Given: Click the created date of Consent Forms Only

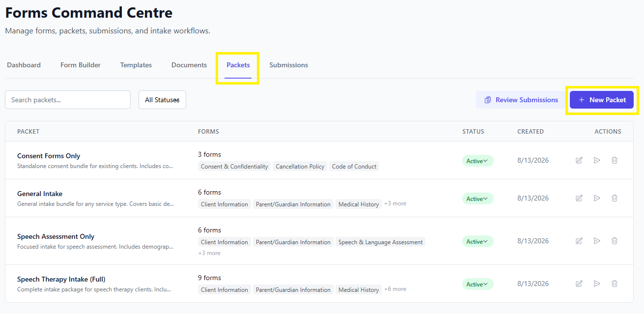Looking at the screenshot, I should pyautogui.click(x=533, y=160).
